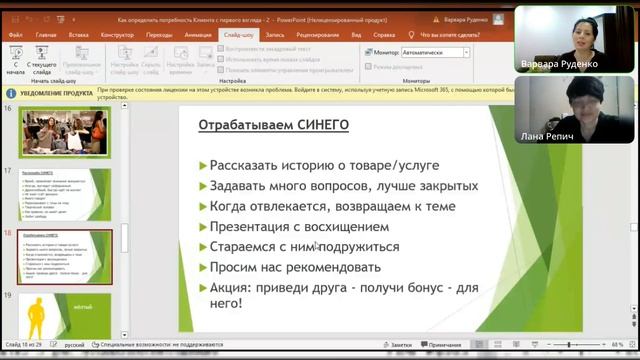Switch to the Рецензирование tab

(x=318, y=35)
